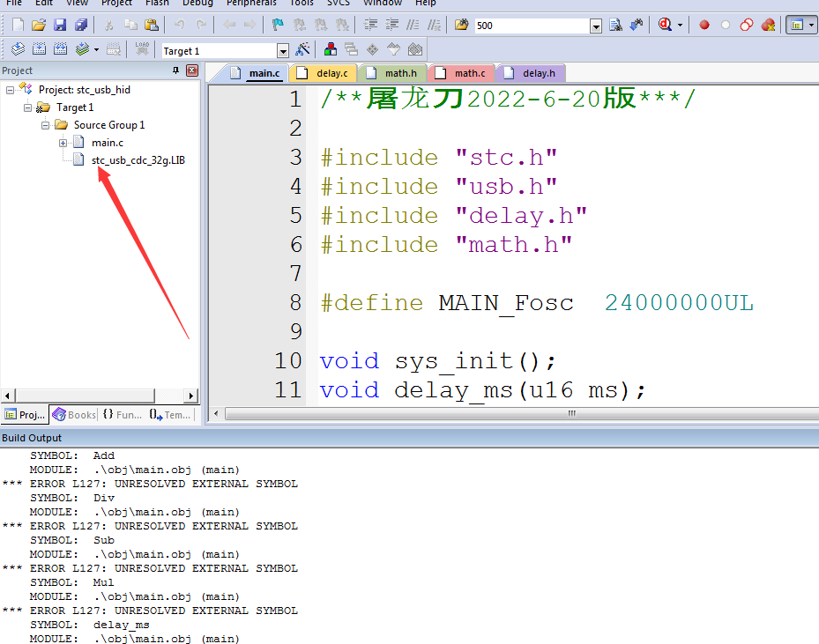Click the Start/Stop Debug Session icon
This screenshot has height=644, width=819.
pos(666,26)
